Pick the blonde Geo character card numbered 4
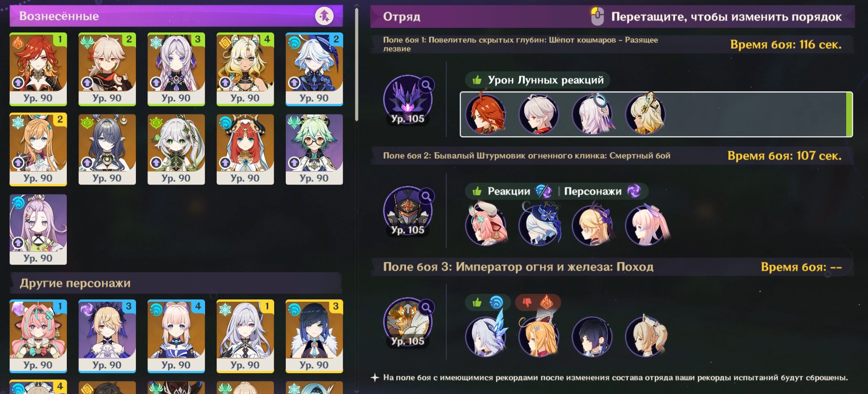Screen dimensions: 868x394 [245, 70]
